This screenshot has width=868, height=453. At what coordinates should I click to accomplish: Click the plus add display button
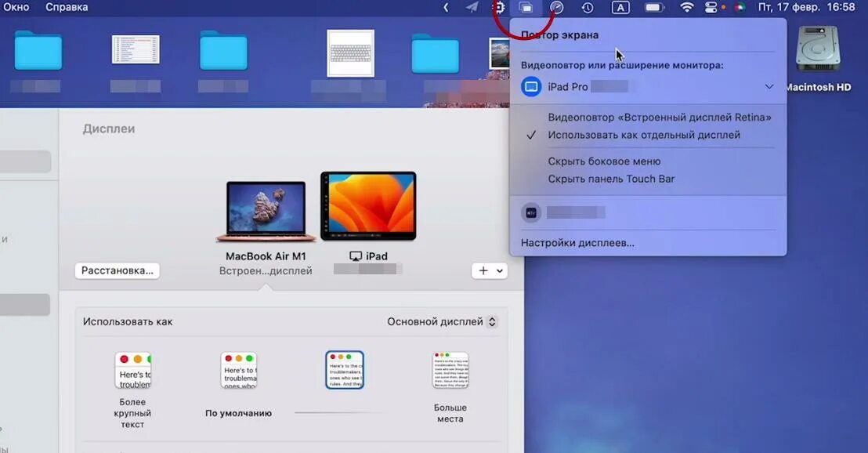point(483,270)
